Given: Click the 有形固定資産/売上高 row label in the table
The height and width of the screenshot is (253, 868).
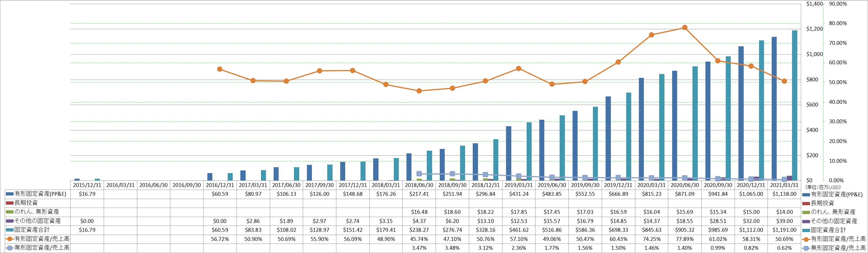Looking at the screenshot, I should tap(42, 239).
